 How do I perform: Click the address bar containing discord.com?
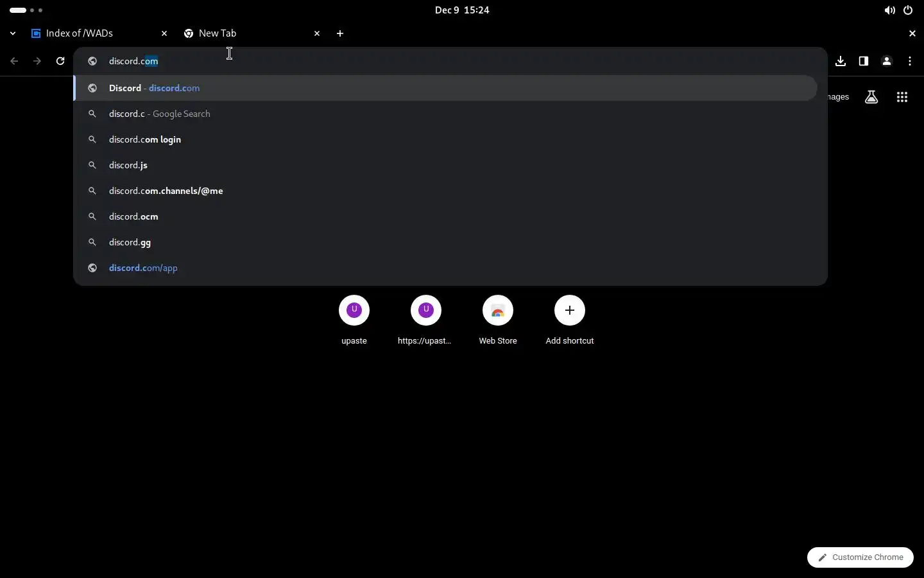[x=450, y=61]
